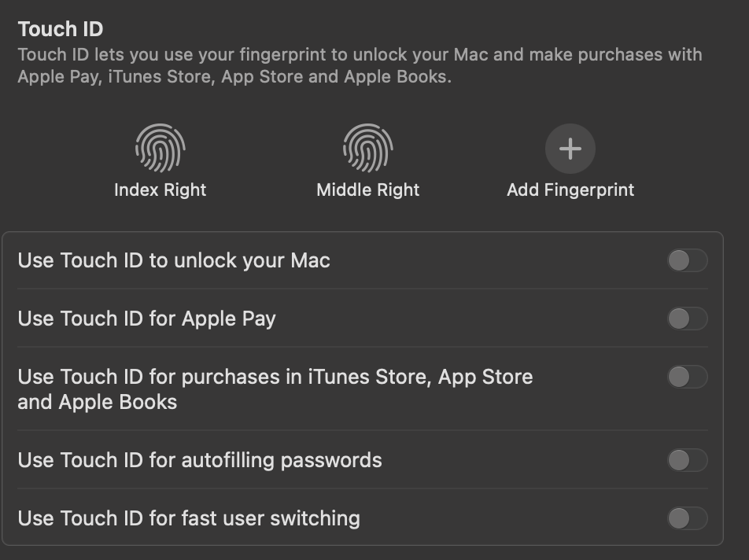The width and height of the screenshot is (749, 560).
Task: Click description line starting 'Touch ID lets you'
Action: point(360,55)
